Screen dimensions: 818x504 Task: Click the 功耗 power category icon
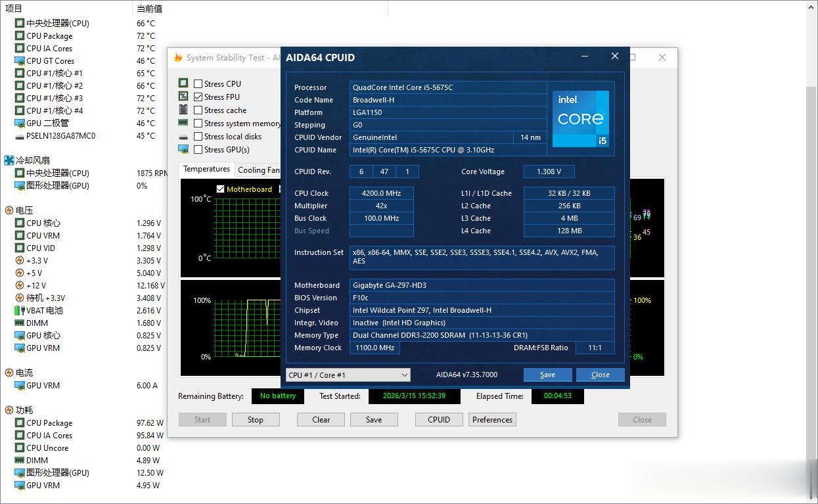click(9, 410)
